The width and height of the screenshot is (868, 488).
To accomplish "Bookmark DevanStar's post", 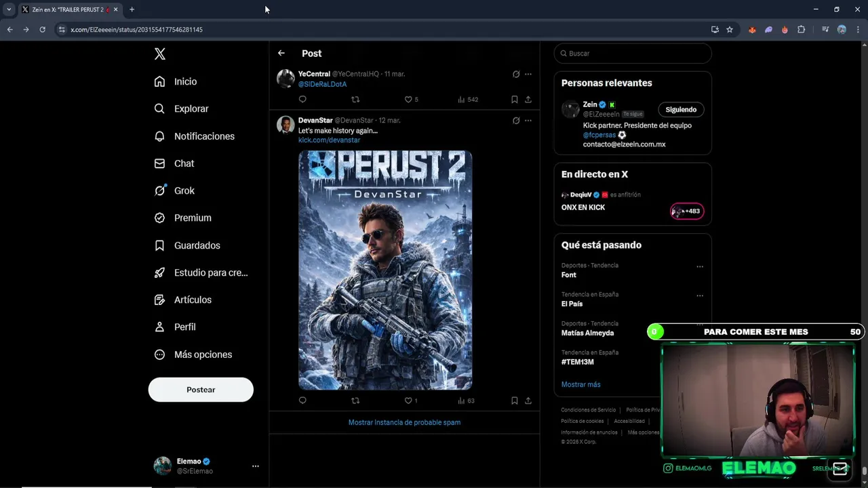I will point(515,401).
